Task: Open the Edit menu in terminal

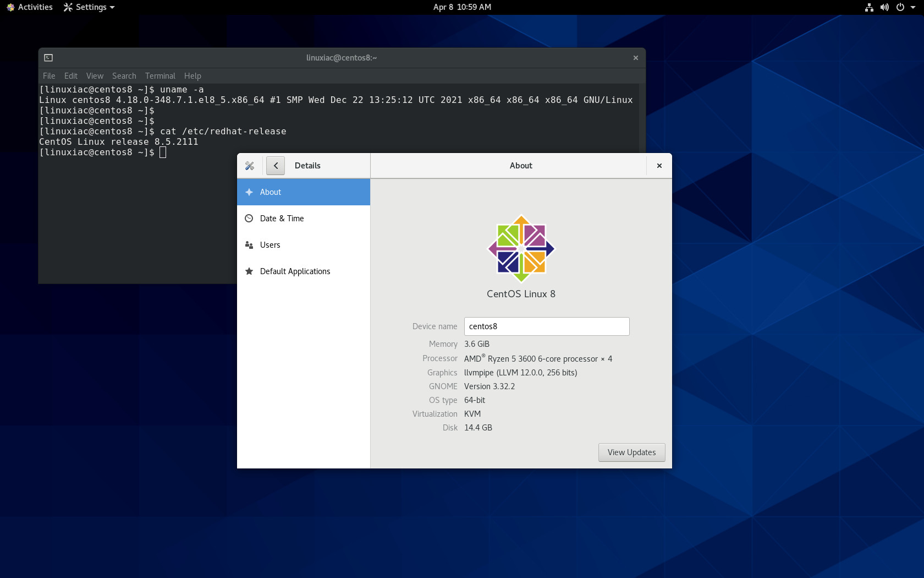Action: coord(71,76)
